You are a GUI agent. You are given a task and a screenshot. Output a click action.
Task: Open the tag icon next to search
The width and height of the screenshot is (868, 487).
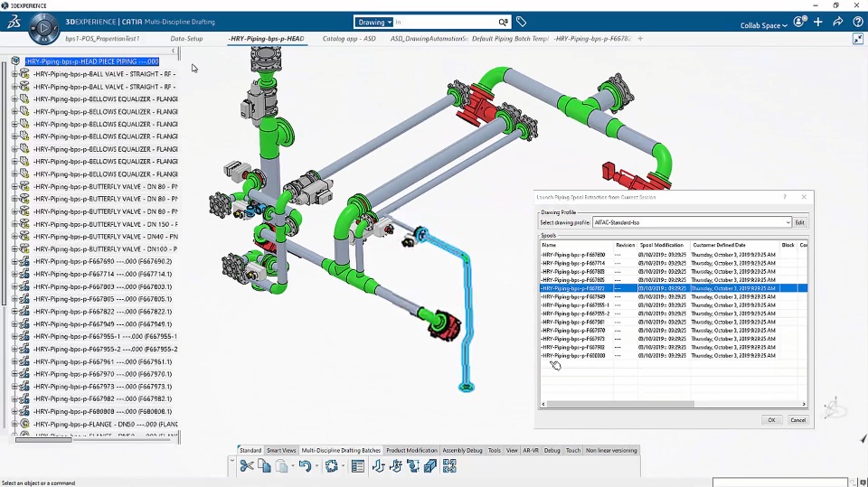pyautogui.click(x=521, y=22)
